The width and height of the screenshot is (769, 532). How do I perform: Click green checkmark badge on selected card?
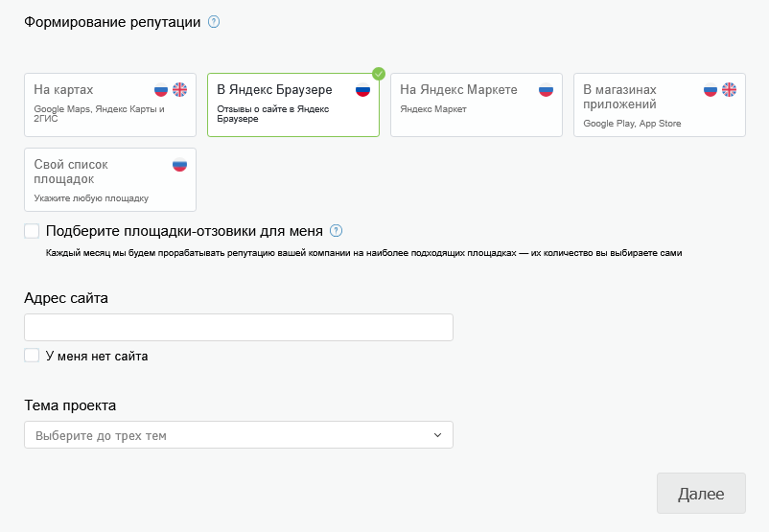tap(379, 73)
